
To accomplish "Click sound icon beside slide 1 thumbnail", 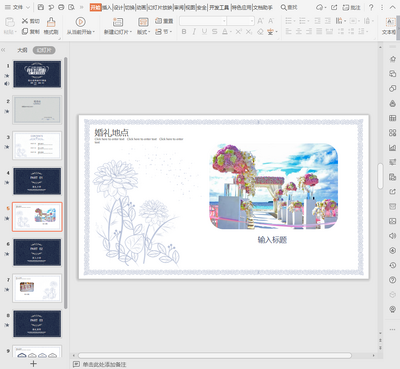I will (7, 83).
